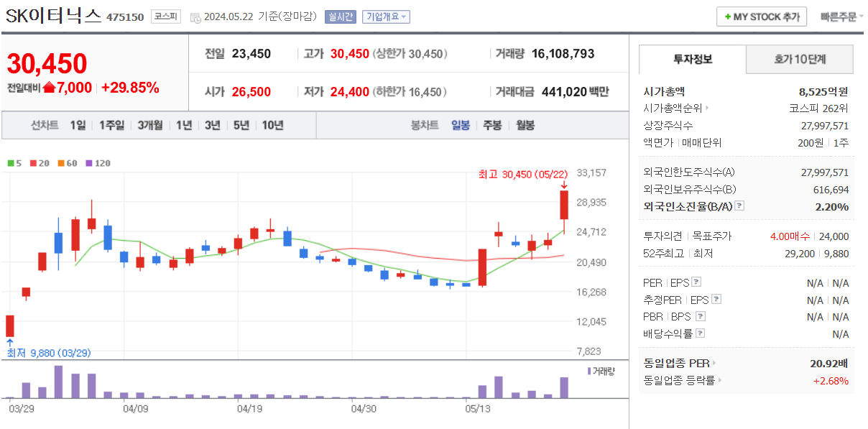The height and width of the screenshot is (429, 868).
Task: Click the 거래대금 value 441,020 백만
Action: click(x=575, y=91)
